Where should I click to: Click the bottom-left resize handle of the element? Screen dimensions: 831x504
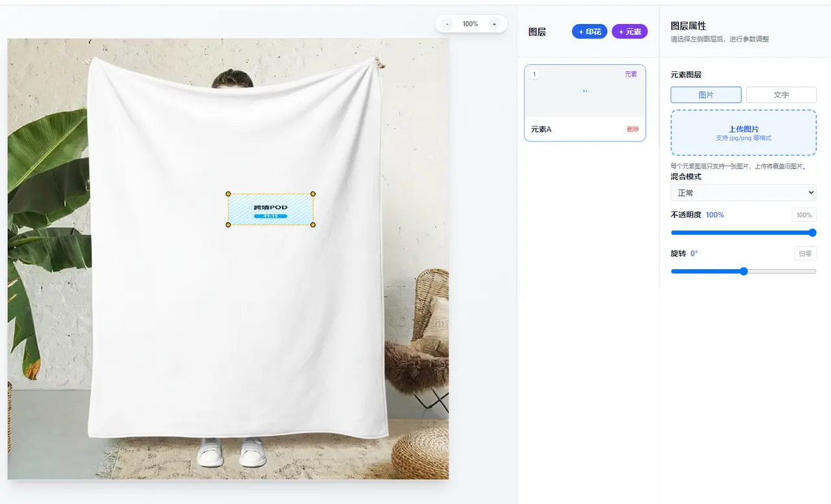click(x=228, y=224)
